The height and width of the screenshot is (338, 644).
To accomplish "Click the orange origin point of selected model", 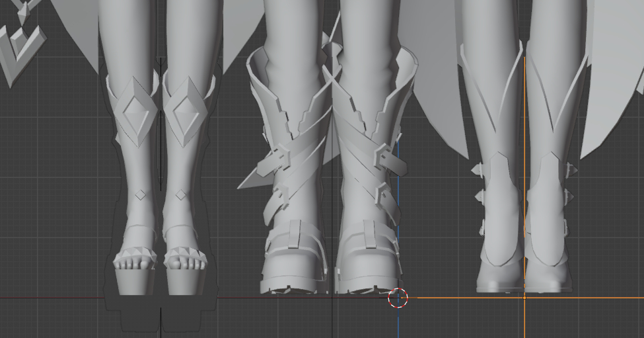I will [x=524, y=297].
